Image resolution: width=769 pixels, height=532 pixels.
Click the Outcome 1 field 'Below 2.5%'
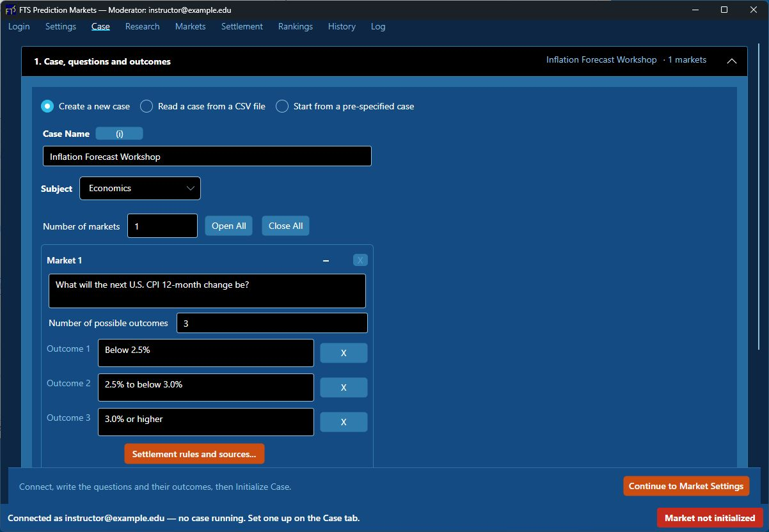206,353
